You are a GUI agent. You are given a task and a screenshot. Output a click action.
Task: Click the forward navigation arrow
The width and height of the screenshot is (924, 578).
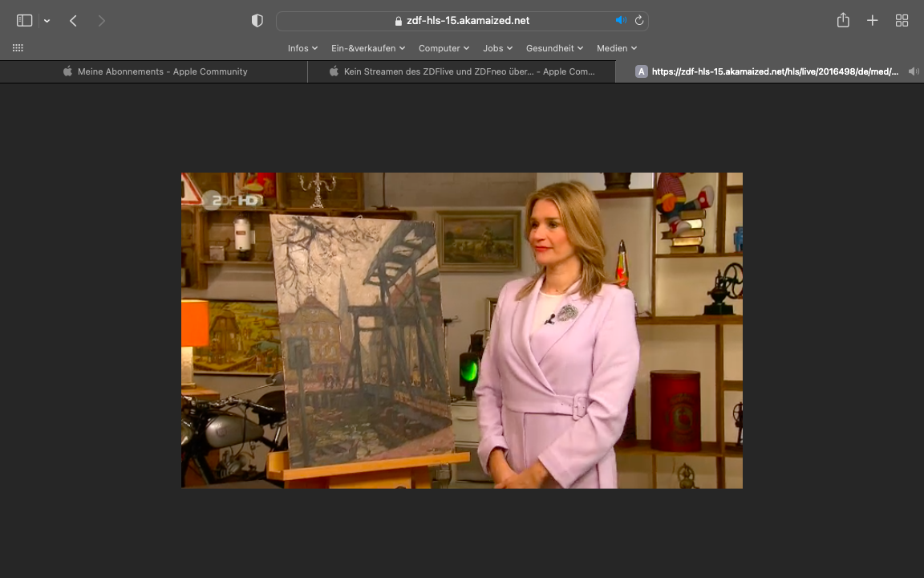[101, 21]
